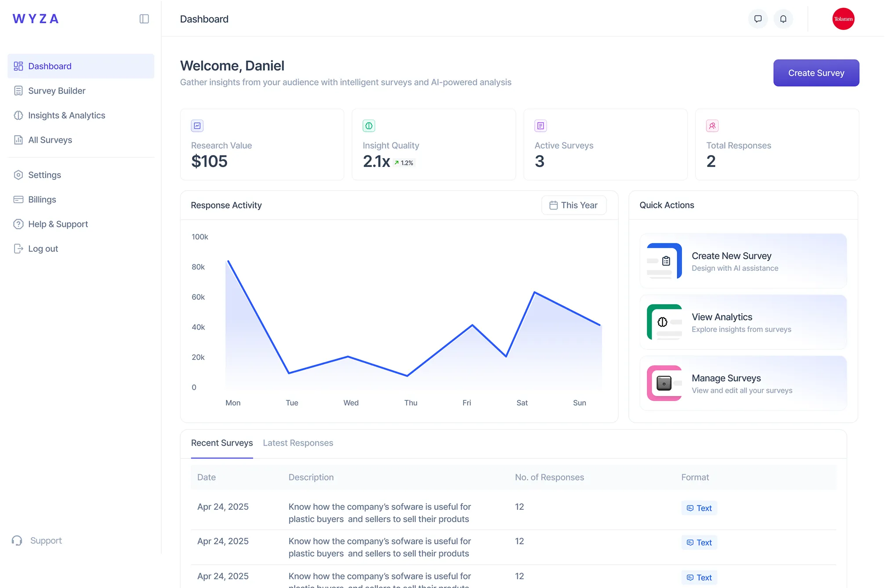Open notifications via the bell icon

(783, 18)
